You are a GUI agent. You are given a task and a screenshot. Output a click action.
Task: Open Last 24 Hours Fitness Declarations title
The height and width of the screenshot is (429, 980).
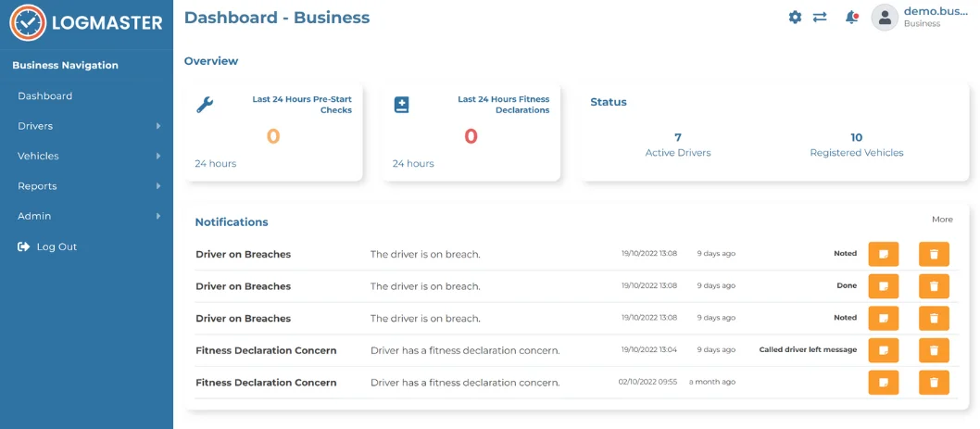[504, 105]
